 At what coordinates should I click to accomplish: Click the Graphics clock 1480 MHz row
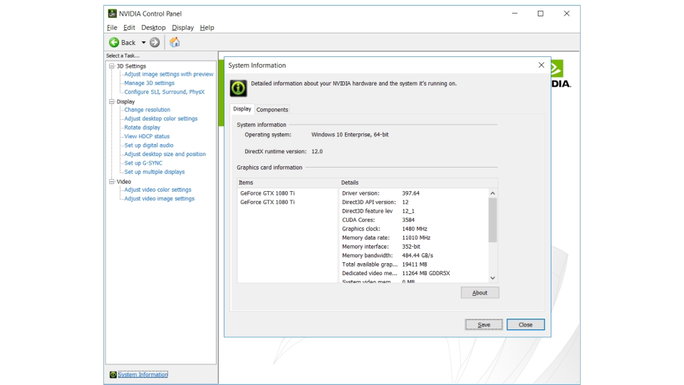coord(414,229)
